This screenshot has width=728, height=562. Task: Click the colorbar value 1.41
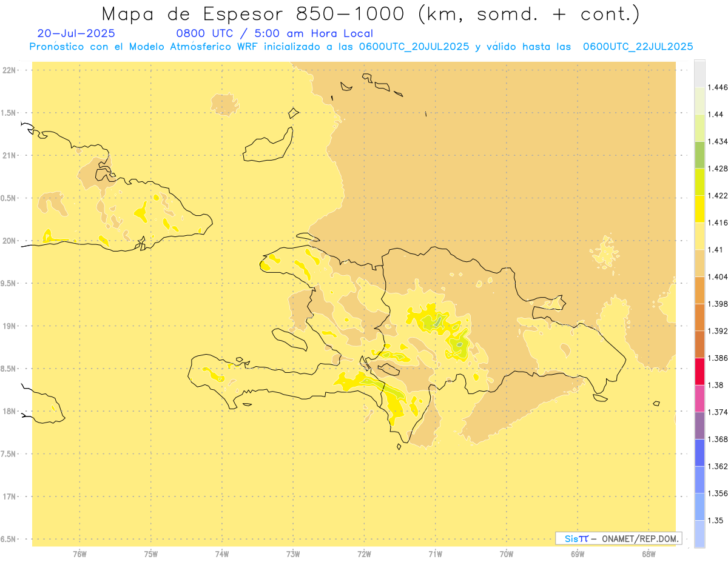[x=716, y=250]
